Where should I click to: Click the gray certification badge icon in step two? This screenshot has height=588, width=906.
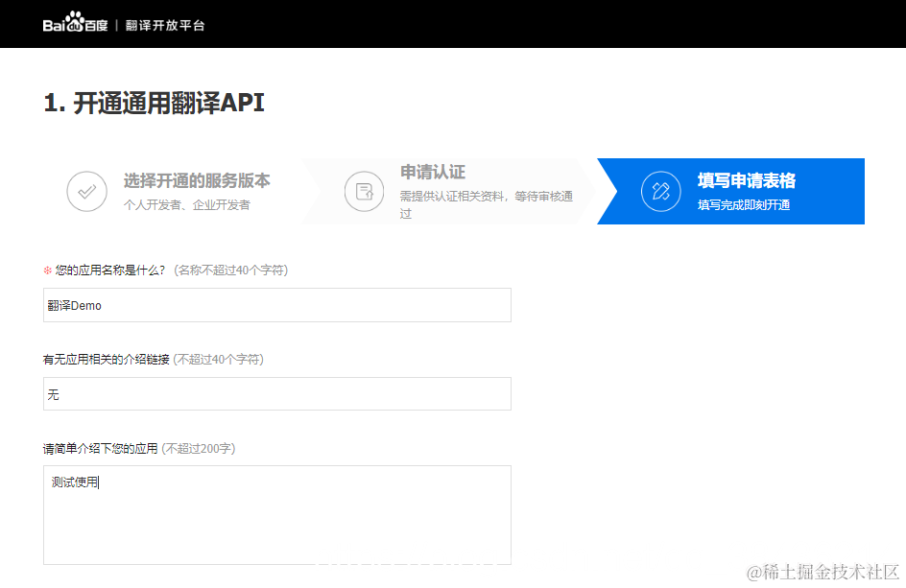(363, 191)
